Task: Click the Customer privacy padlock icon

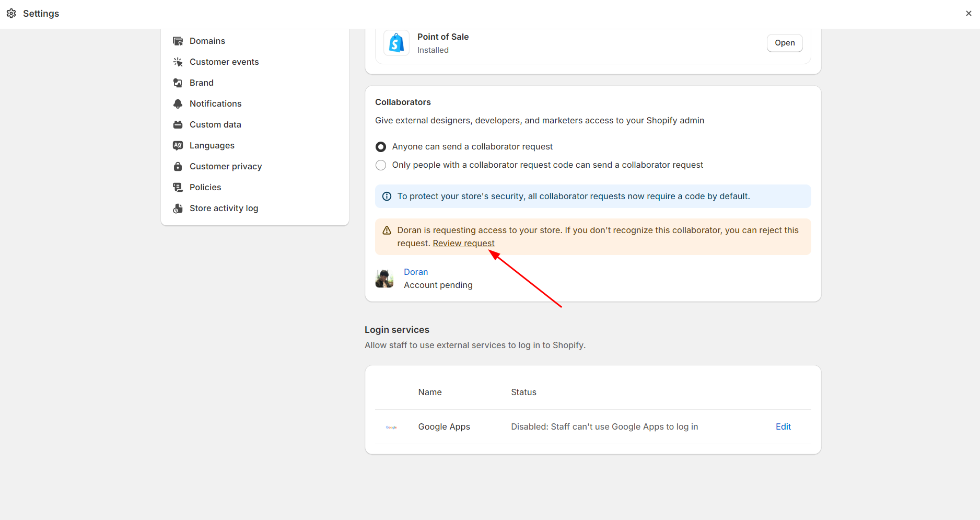Action: click(178, 166)
